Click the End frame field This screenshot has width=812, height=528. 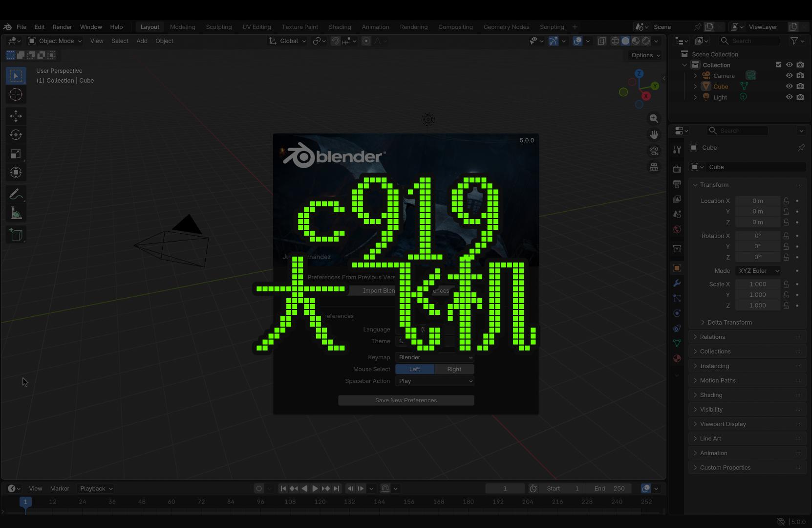[610, 488]
